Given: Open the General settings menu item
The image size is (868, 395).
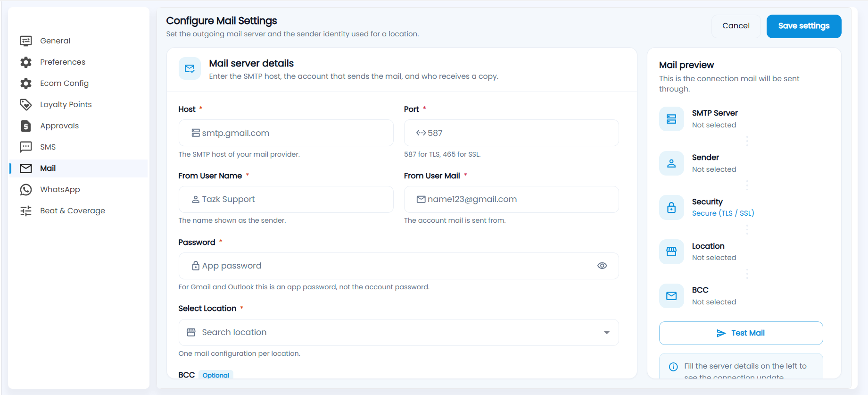Looking at the screenshot, I should [78, 41].
